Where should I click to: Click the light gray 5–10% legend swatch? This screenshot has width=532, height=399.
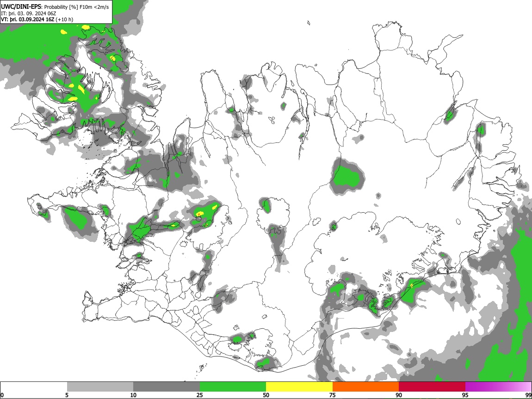(100, 387)
